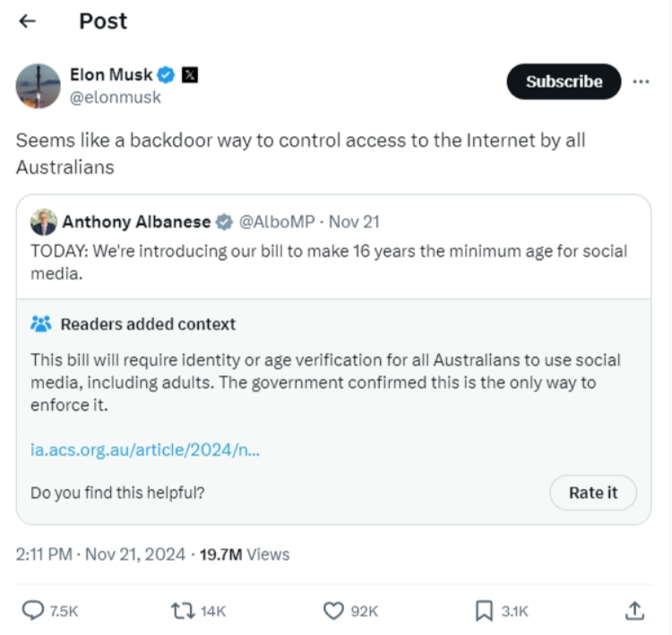The image size is (672, 635).
Task: Go back using the left arrow
Action: [x=28, y=21]
